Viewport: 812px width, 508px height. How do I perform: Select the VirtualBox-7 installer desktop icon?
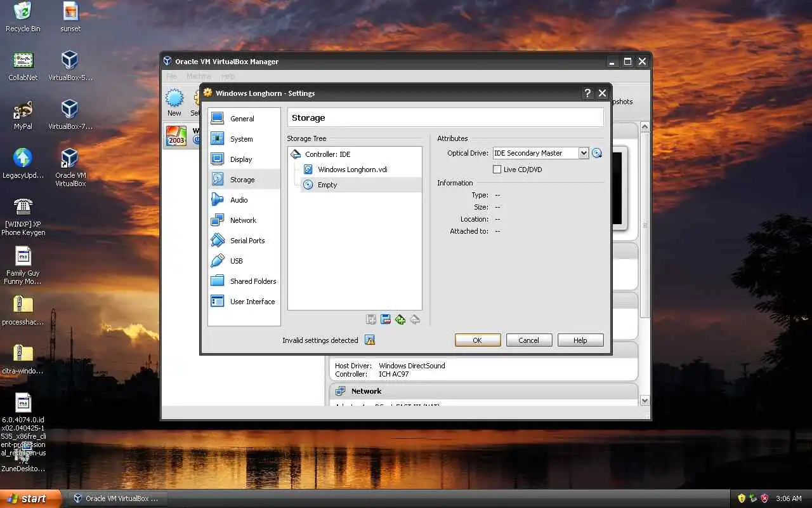(70, 115)
